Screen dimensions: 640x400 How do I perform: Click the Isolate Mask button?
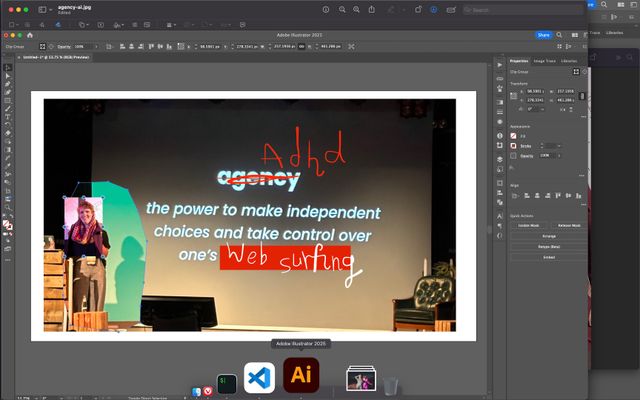[x=529, y=225]
